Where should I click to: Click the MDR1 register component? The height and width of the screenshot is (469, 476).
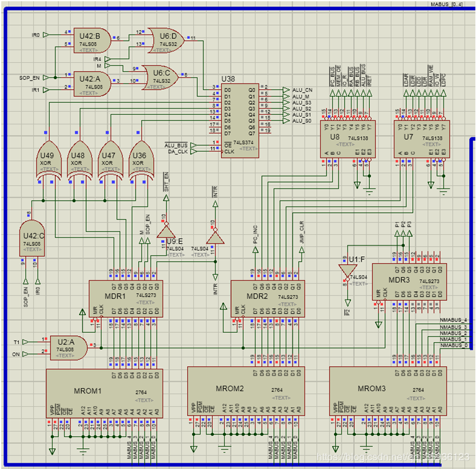(124, 298)
